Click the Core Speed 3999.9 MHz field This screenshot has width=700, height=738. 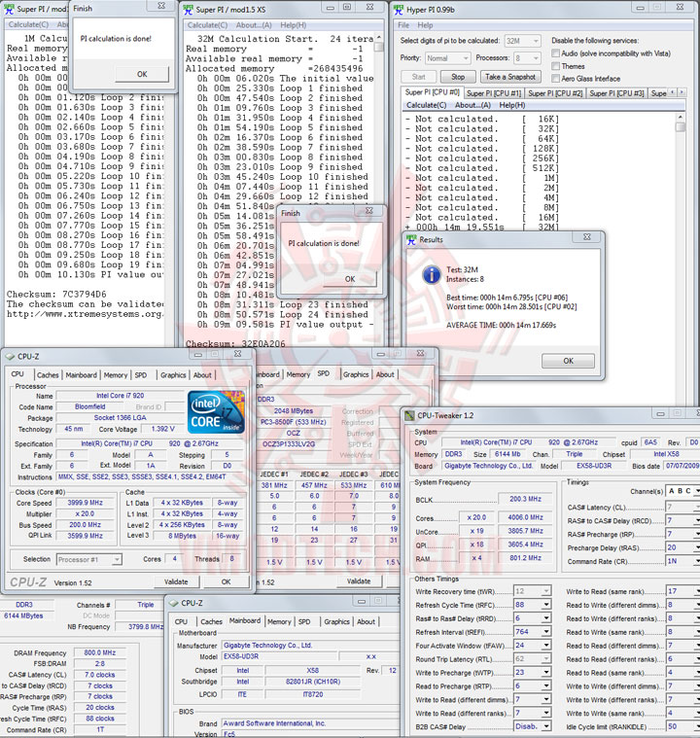pos(85,503)
